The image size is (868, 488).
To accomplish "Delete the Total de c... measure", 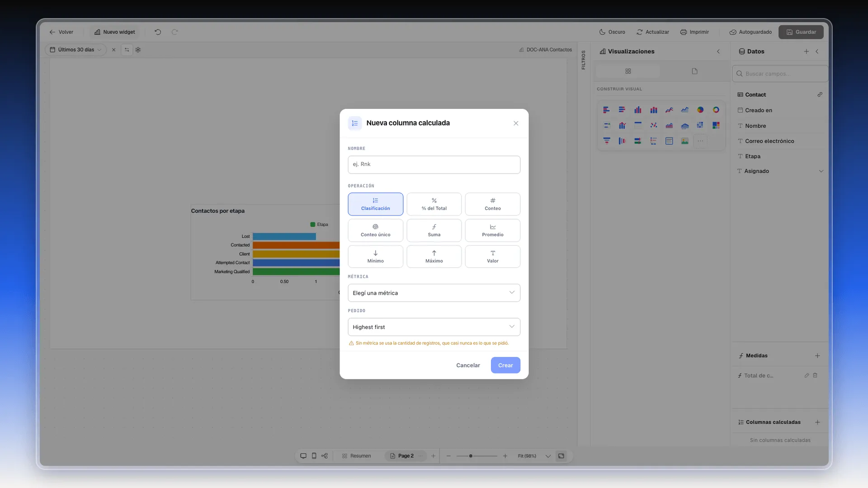I will pos(815,375).
